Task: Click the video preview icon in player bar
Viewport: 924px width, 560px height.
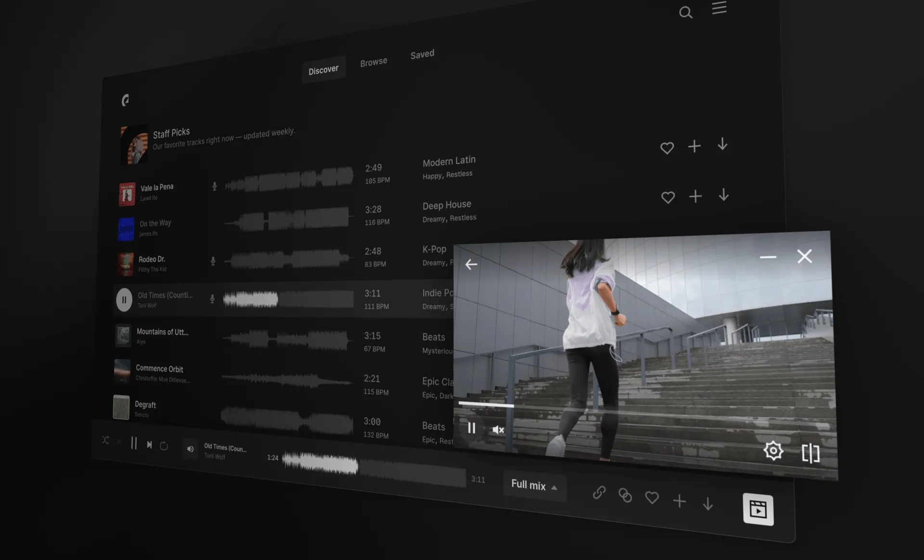Action: 758,509
